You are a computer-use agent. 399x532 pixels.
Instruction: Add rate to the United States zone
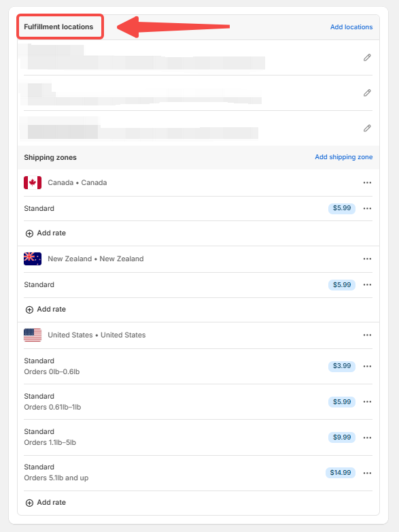coord(46,503)
